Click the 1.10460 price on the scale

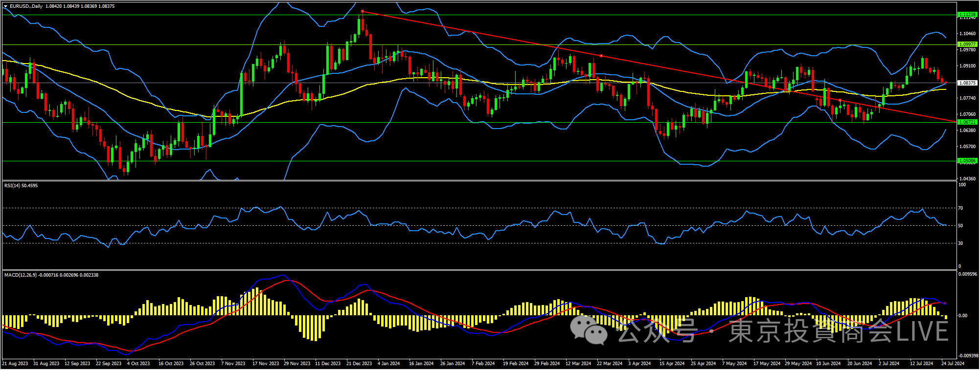[x=967, y=34]
